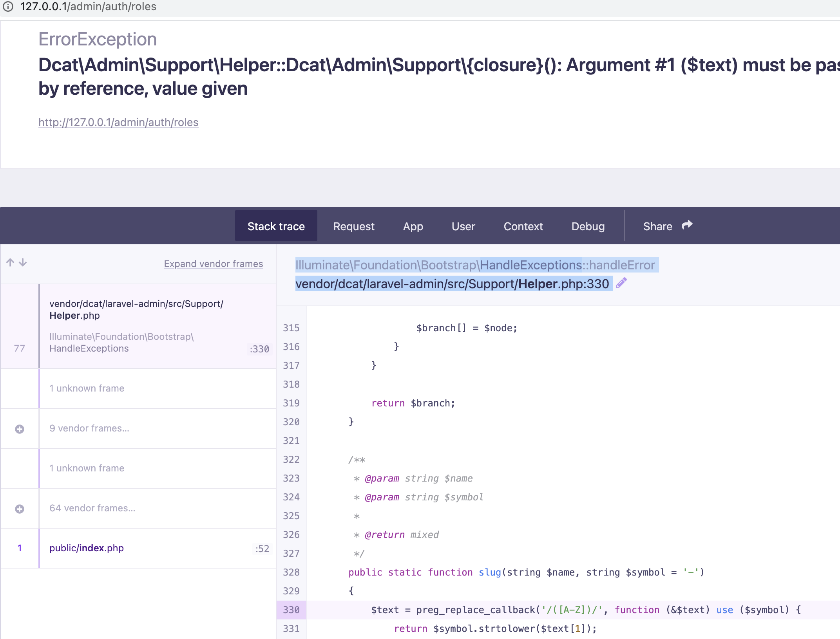Switch to the Request tab
The width and height of the screenshot is (840, 639).
353,226
